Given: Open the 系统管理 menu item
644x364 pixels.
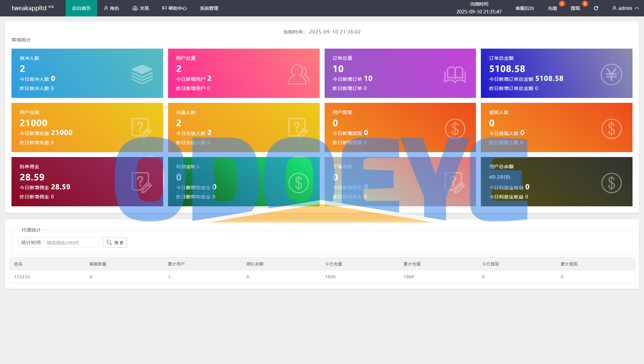Looking at the screenshot, I should [209, 8].
